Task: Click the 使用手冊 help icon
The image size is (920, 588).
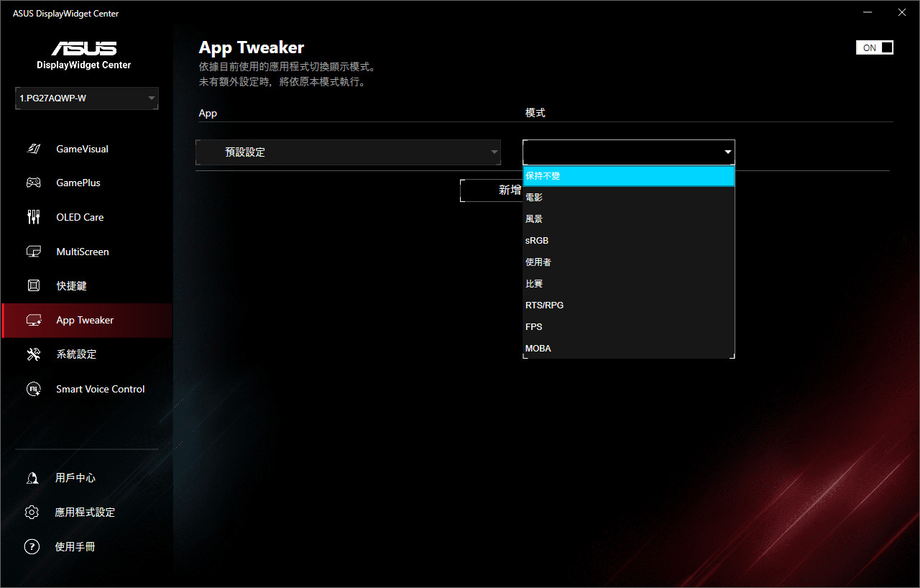Action: [x=32, y=547]
